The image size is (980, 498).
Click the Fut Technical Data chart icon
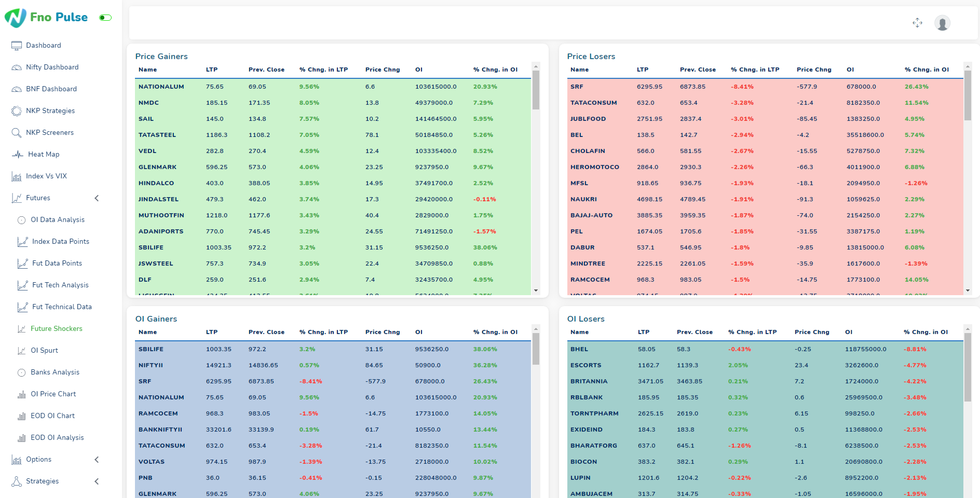pyautogui.click(x=23, y=307)
